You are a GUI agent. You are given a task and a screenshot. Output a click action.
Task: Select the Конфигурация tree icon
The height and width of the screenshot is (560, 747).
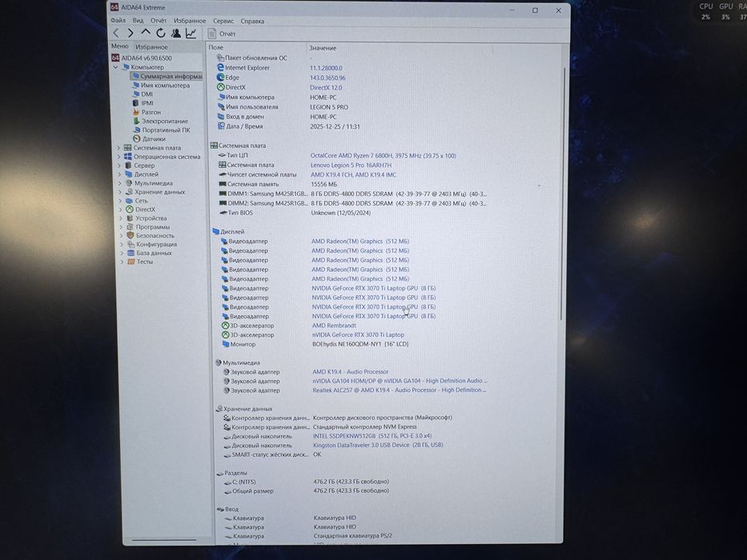click(x=131, y=244)
